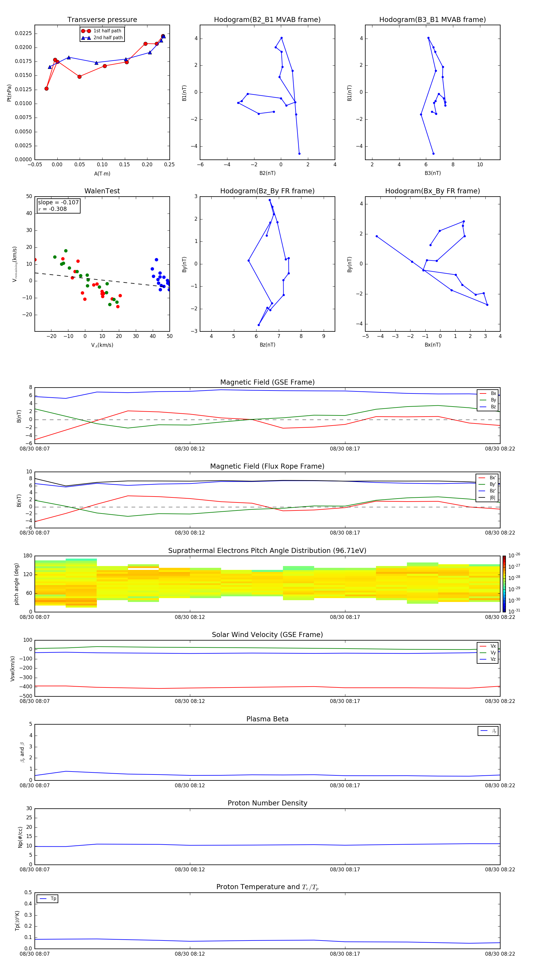Click the pitch angle spectrogram heatmap

[x=267, y=583]
